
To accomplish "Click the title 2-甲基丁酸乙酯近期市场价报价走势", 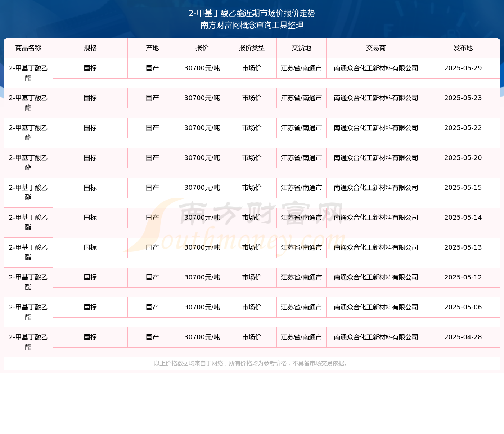I will click(x=252, y=13).
